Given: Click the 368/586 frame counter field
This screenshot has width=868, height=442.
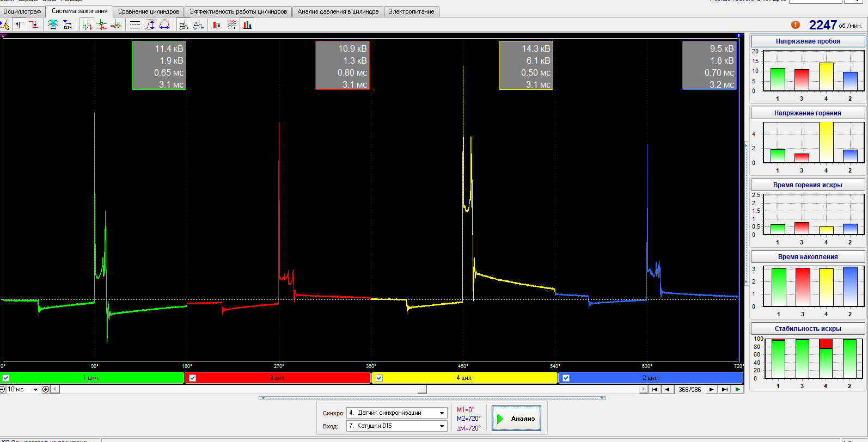Looking at the screenshot, I should [x=689, y=389].
